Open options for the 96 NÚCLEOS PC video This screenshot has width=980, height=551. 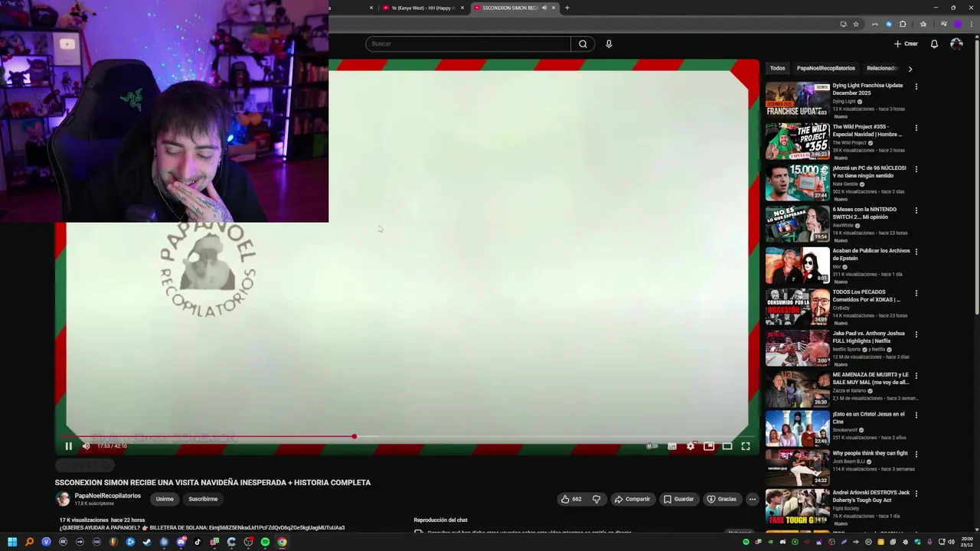click(916, 169)
